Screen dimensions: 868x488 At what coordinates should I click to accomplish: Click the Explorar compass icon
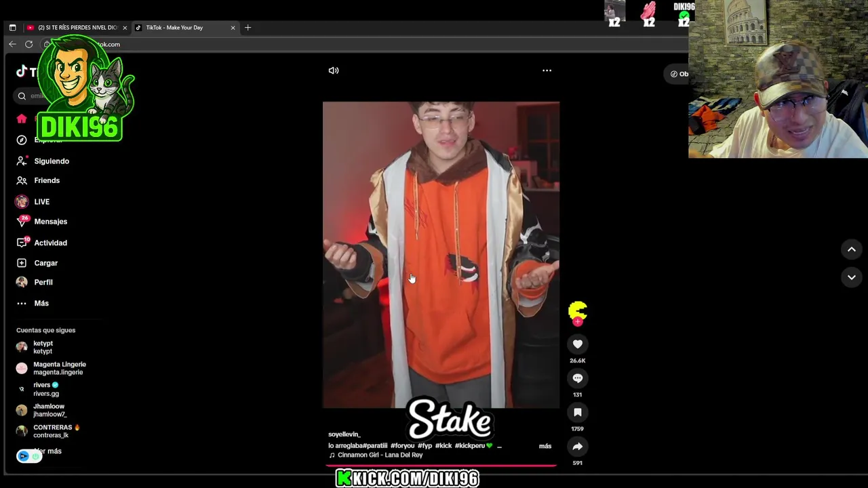(x=22, y=140)
